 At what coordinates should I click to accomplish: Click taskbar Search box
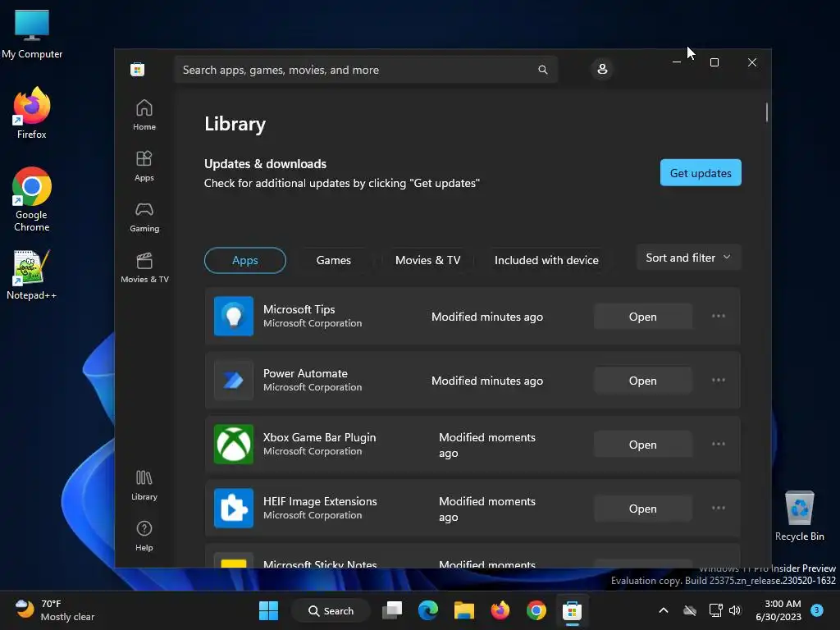(x=331, y=610)
